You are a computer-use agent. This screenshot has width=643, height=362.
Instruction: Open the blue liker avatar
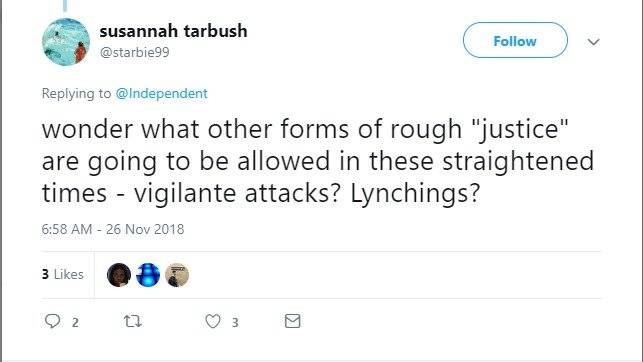pyautogui.click(x=148, y=275)
